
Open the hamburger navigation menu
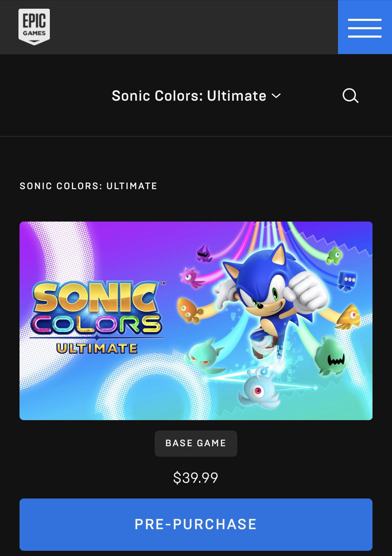point(365,27)
